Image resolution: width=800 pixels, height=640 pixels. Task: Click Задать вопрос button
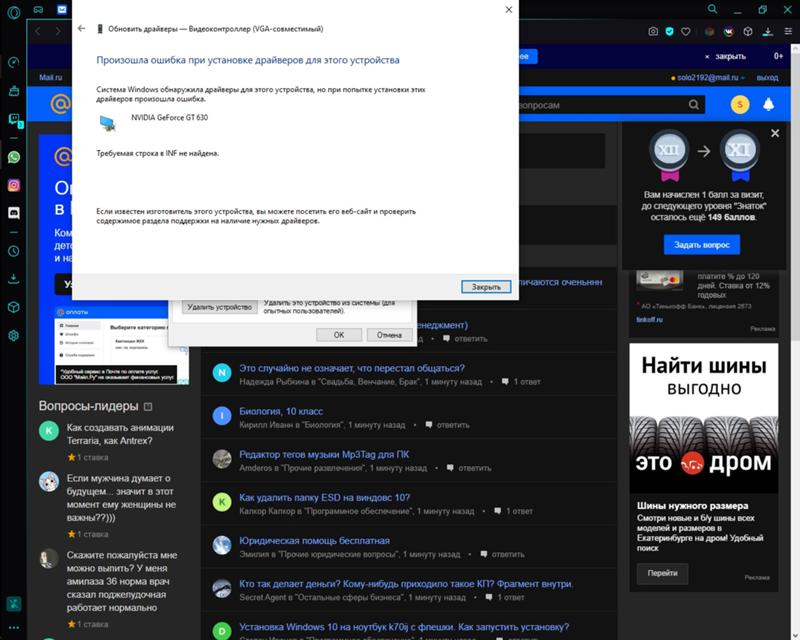pyautogui.click(x=702, y=245)
